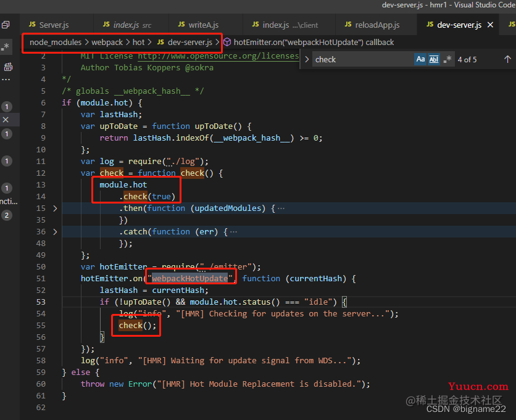Toggle Use Regular Expression option

(447, 60)
